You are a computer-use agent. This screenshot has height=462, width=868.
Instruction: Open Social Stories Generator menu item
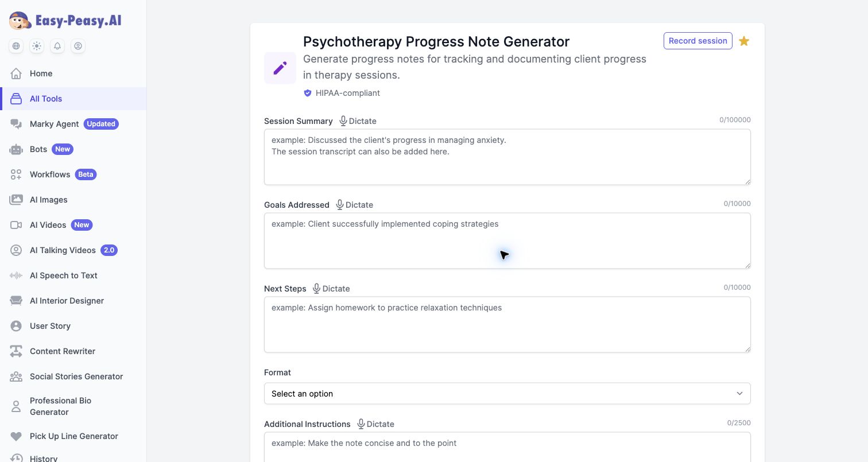[x=73, y=376]
